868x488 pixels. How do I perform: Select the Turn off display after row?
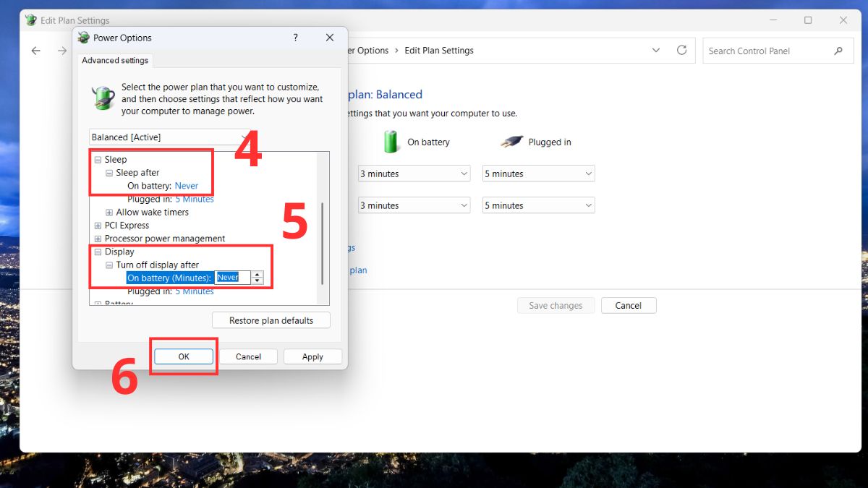coord(157,265)
